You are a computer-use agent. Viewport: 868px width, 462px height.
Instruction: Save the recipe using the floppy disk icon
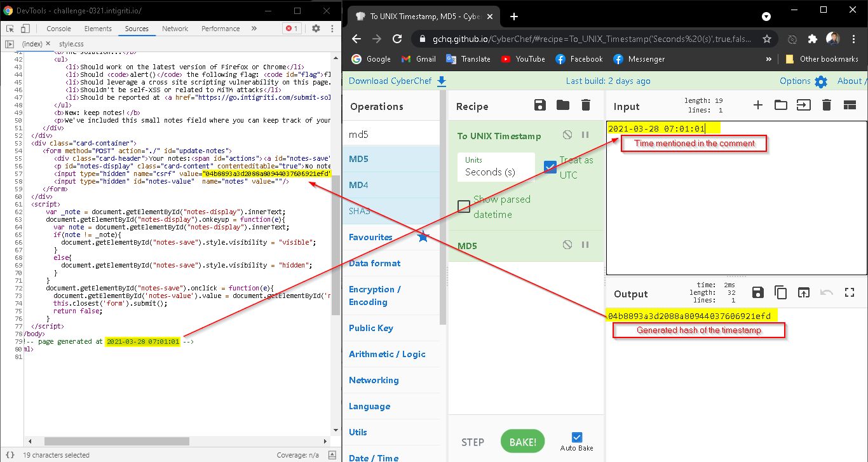point(540,105)
